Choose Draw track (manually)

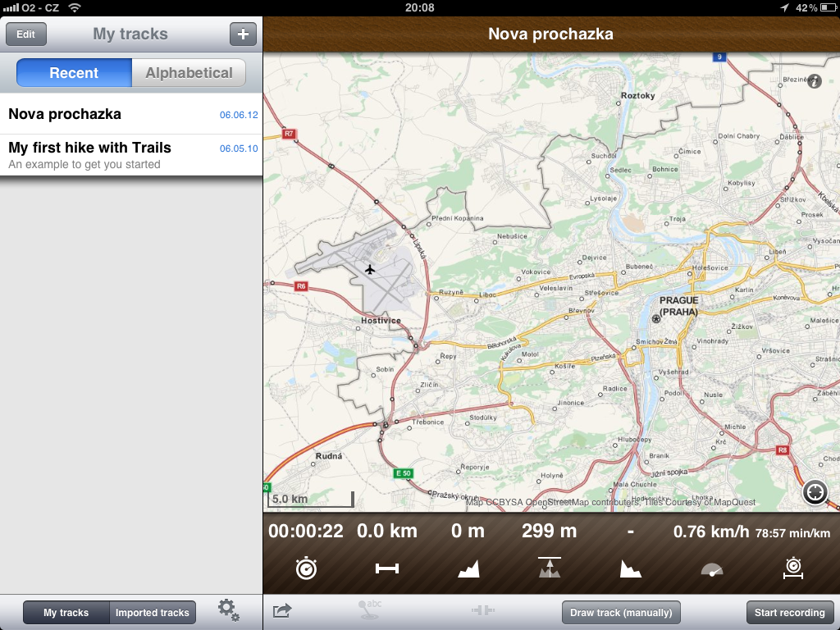621,612
